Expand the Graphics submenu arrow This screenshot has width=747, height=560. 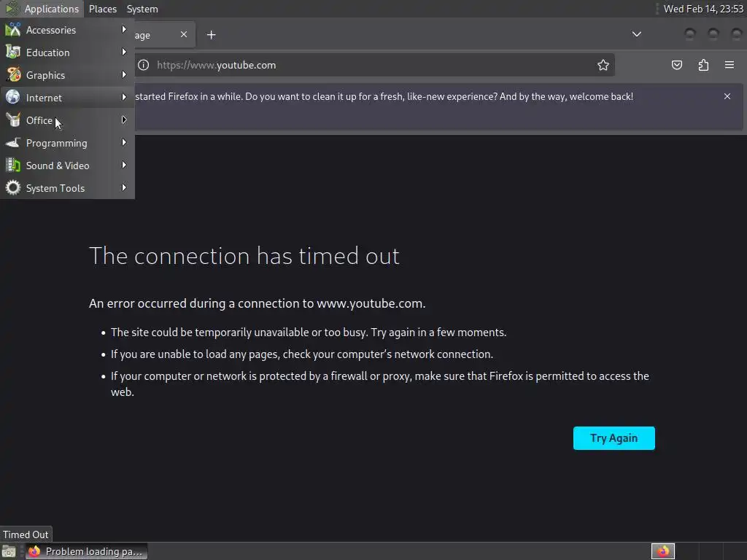tap(124, 75)
